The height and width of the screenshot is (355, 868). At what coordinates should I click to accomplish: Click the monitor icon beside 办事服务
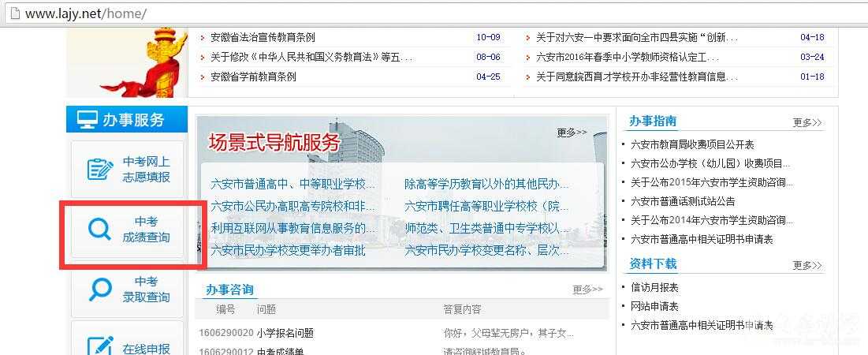coord(87,120)
